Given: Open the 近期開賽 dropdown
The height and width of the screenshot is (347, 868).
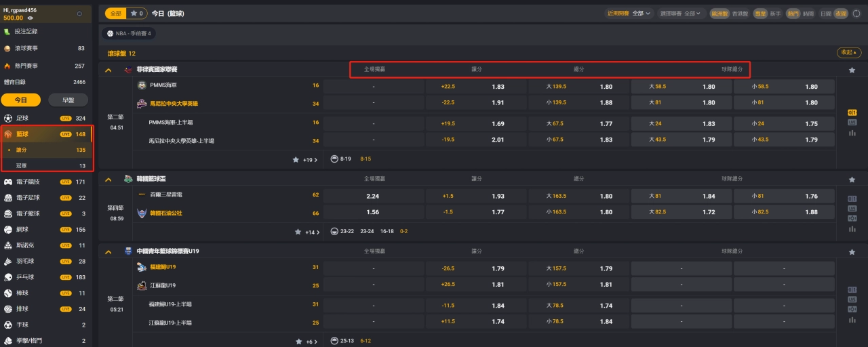Looking at the screenshot, I should [629, 14].
